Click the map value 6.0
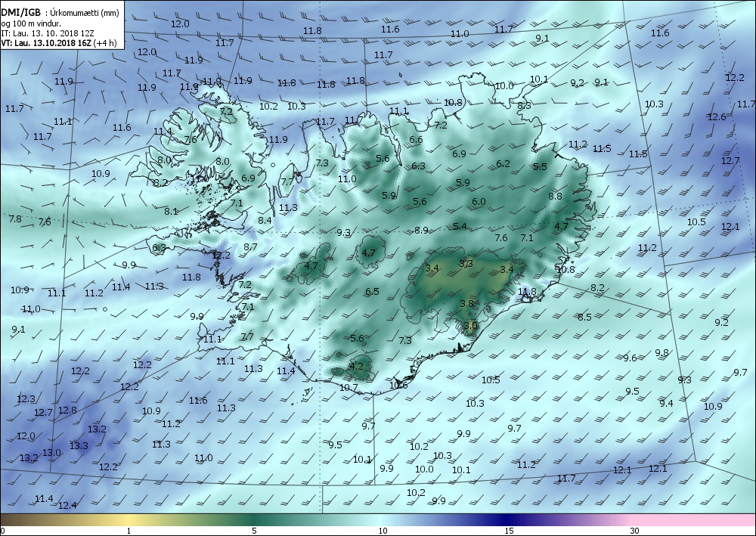Viewport: 756px width, 536px height. coord(479,202)
